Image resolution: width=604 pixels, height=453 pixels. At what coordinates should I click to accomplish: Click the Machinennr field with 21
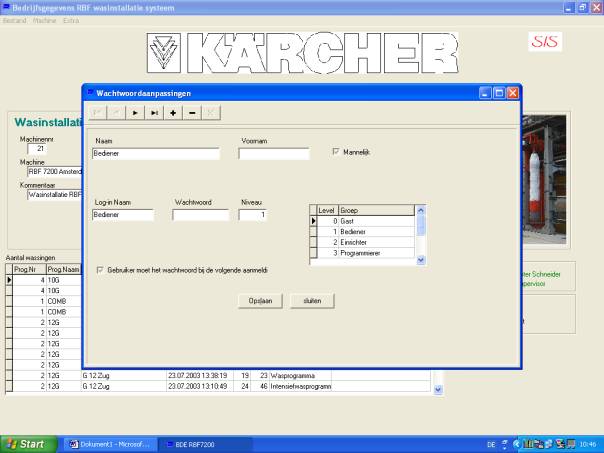(x=37, y=148)
